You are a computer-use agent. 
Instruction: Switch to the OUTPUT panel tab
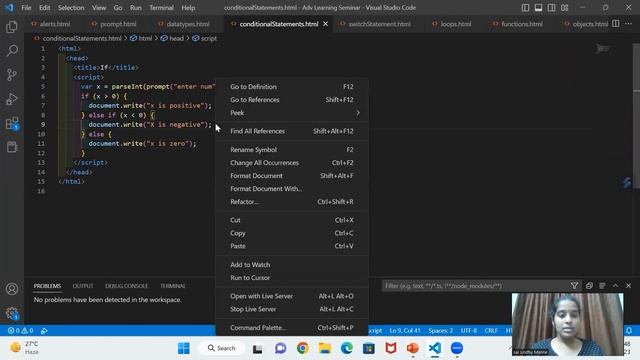pyautogui.click(x=83, y=286)
